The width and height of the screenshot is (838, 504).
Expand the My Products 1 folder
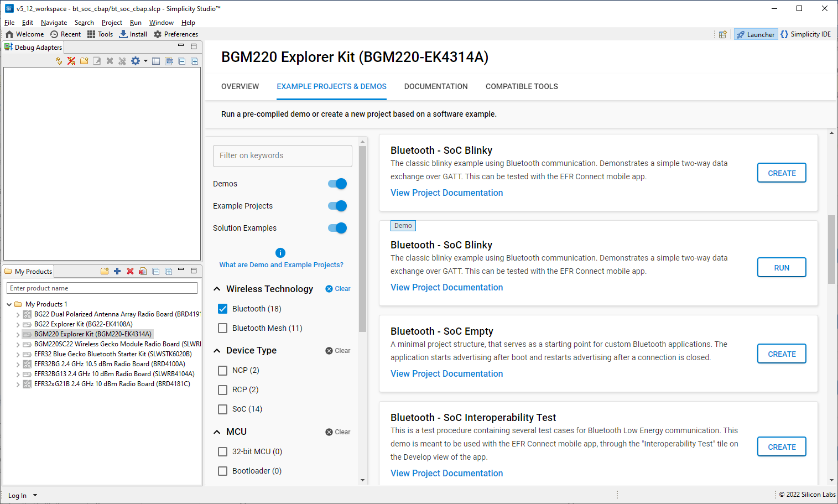pyautogui.click(x=9, y=304)
